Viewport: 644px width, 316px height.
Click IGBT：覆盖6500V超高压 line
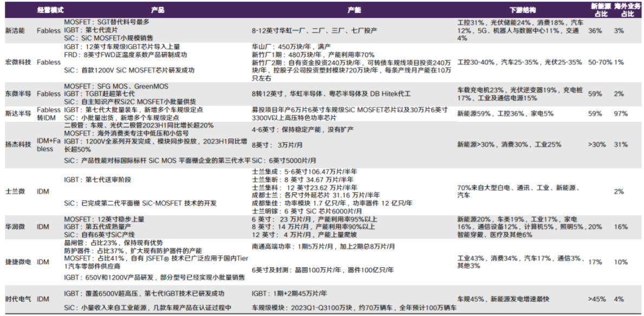(144, 294)
